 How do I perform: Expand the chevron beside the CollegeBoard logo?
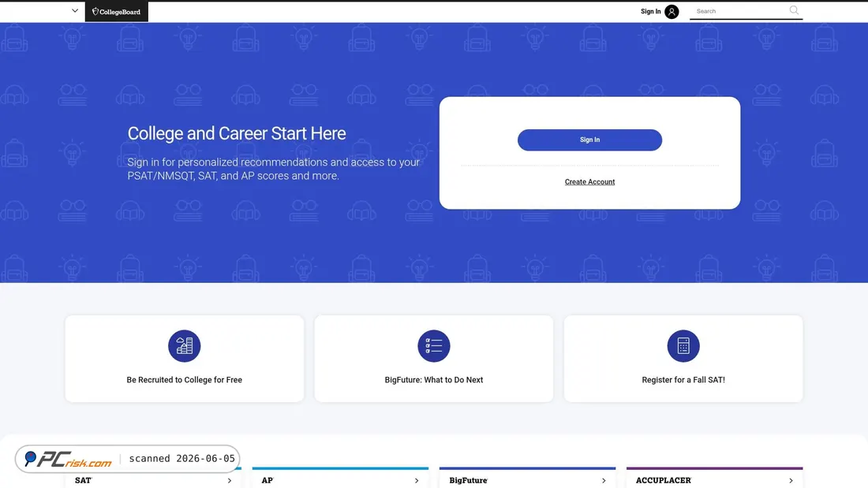(x=75, y=10)
